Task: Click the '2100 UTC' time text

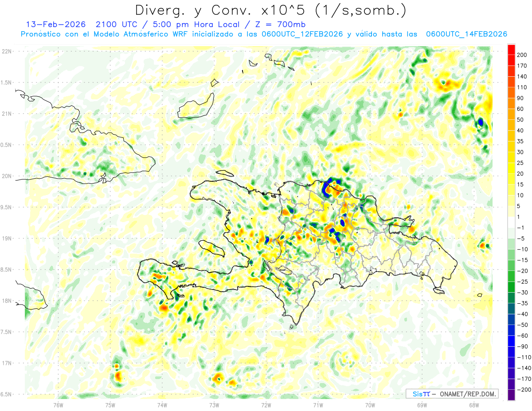Action: coord(117,24)
